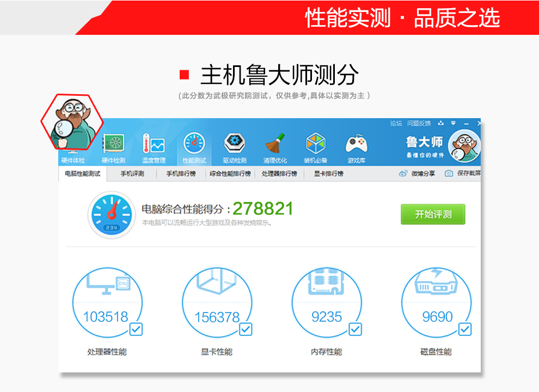Viewport: 539px width, 392px height.
Task: Click the disk drive icon above 9690
Action: pyautogui.click(x=436, y=281)
